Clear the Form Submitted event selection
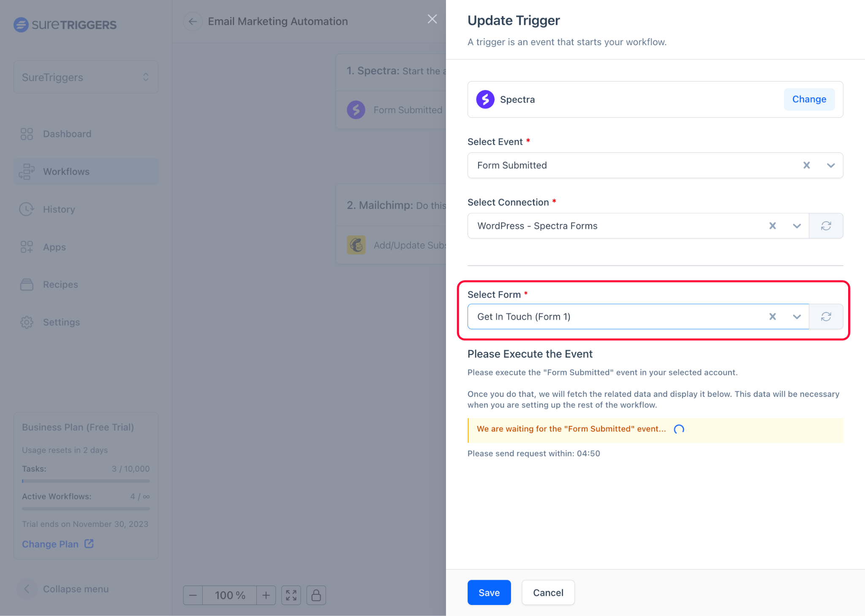Viewport: 865px width, 616px height. coord(807,166)
